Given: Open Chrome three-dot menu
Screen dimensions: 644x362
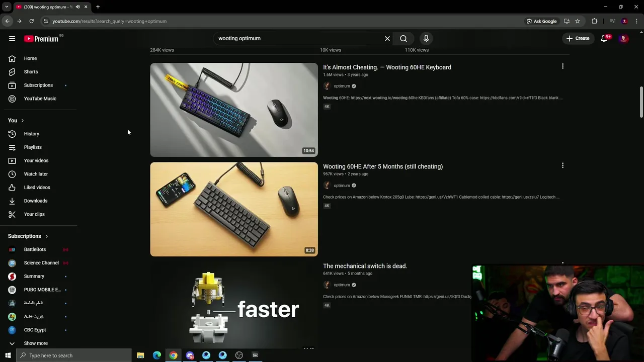Looking at the screenshot, I should 637,21.
